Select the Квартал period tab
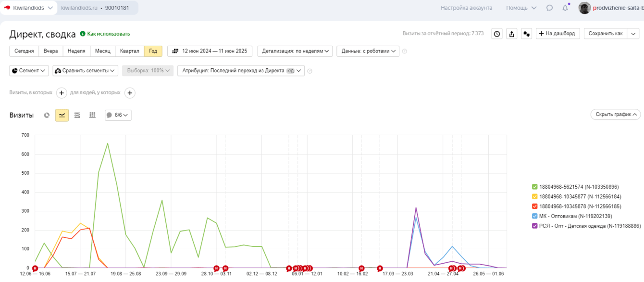Image resolution: width=644 pixels, height=282 pixels. click(130, 51)
